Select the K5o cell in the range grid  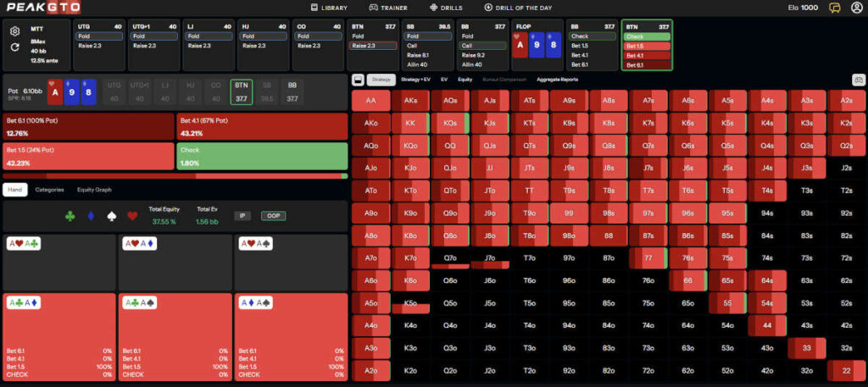click(410, 303)
